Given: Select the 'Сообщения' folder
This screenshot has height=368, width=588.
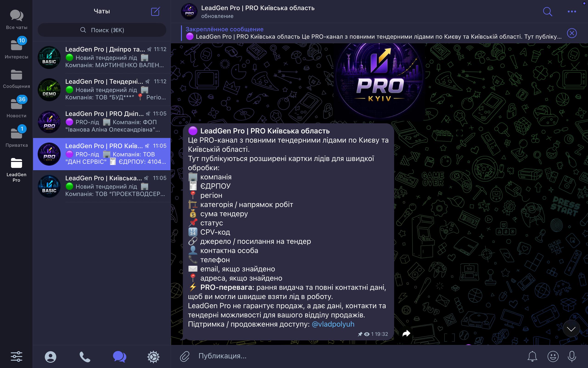Looking at the screenshot, I should point(16,79).
